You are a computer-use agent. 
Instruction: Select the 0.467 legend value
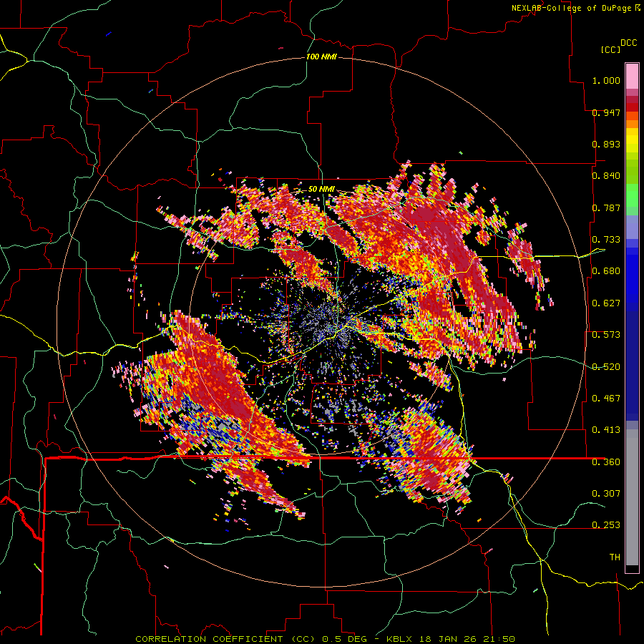point(606,398)
